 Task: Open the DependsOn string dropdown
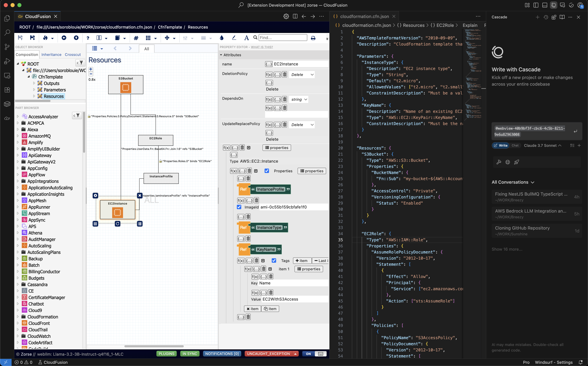299,100
